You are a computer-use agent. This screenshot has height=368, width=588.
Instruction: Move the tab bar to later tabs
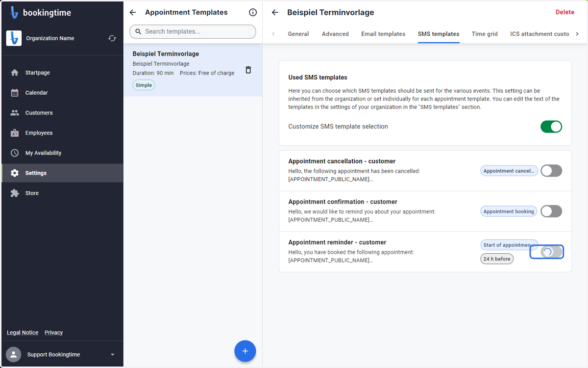(x=577, y=34)
